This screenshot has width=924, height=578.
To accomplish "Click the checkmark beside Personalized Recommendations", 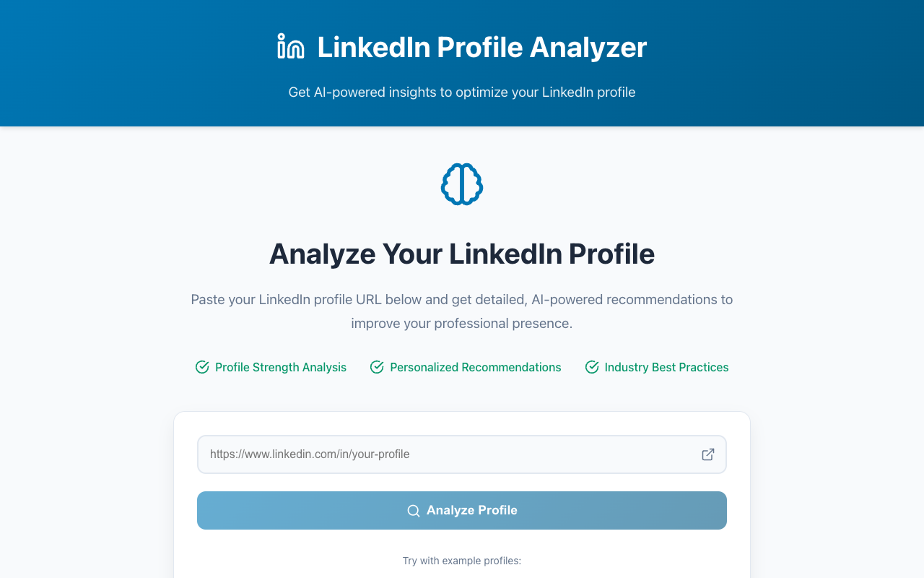I will tap(376, 367).
